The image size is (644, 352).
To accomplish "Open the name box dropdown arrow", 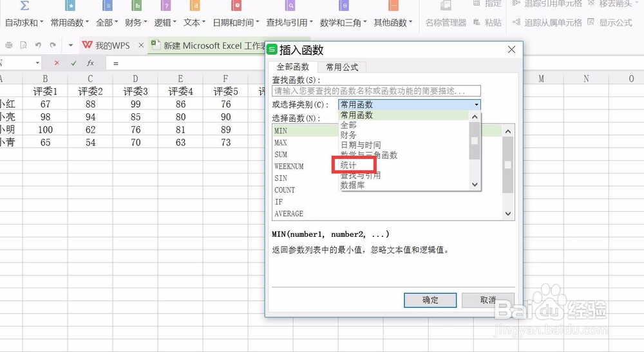I will 37,63.
